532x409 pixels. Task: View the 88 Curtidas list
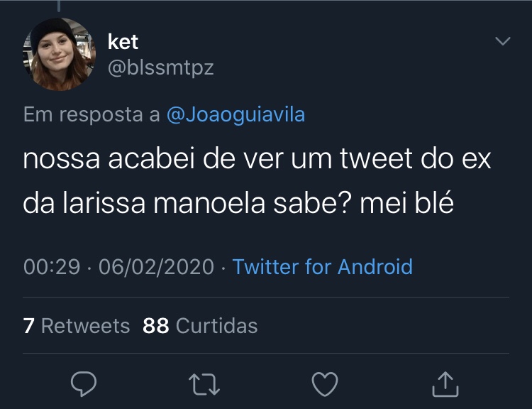point(200,326)
